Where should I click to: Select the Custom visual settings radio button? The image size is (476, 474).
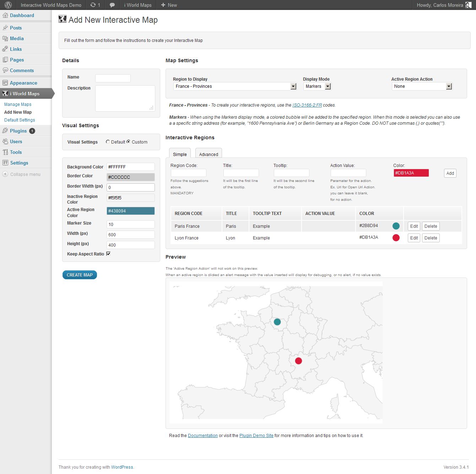(128, 142)
